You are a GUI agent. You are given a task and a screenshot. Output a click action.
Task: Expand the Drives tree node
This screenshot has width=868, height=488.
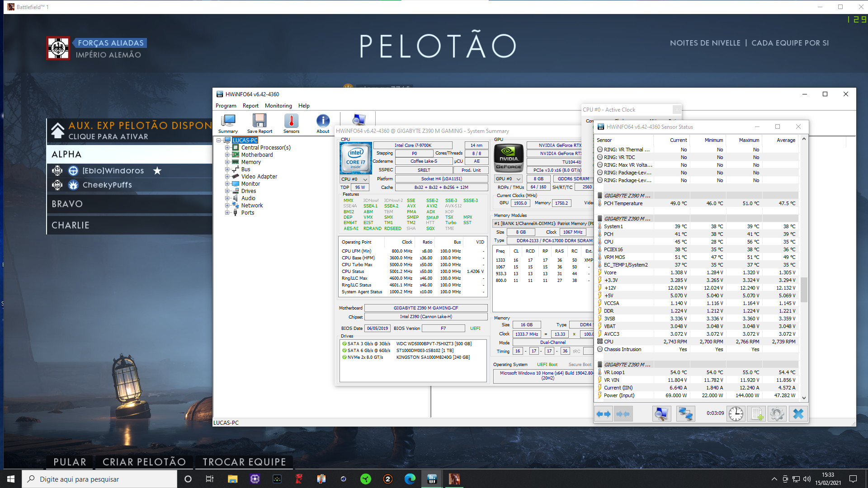coord(227,191)
